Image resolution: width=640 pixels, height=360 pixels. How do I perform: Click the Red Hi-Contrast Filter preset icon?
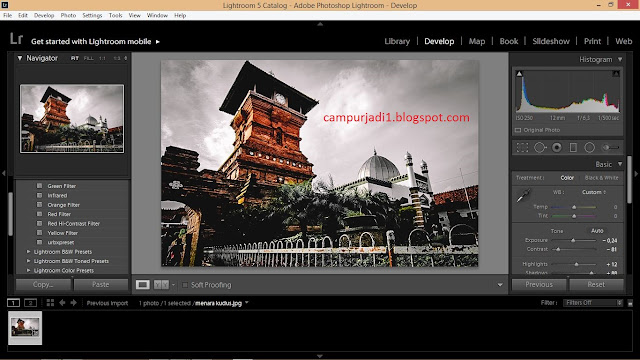coord(40,223)
